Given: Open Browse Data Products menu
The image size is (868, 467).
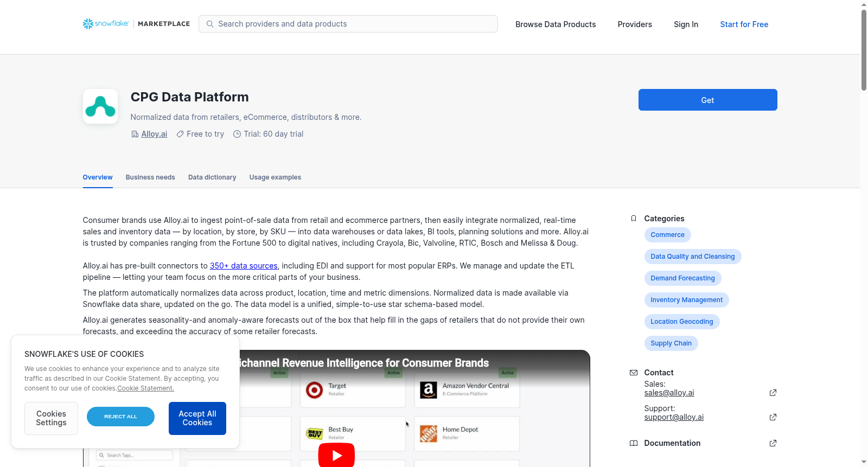Looking at the screenshot, I should click(556, 24).
